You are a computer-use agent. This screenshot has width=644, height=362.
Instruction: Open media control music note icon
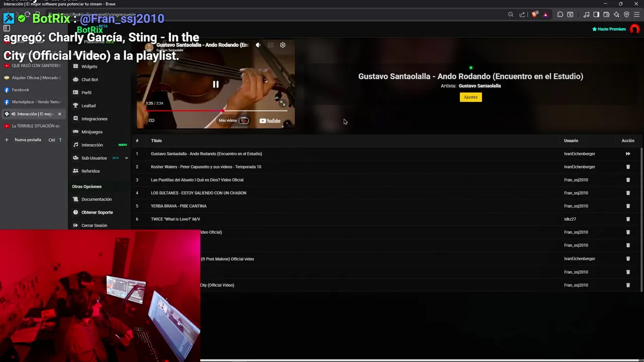point(586,15)
